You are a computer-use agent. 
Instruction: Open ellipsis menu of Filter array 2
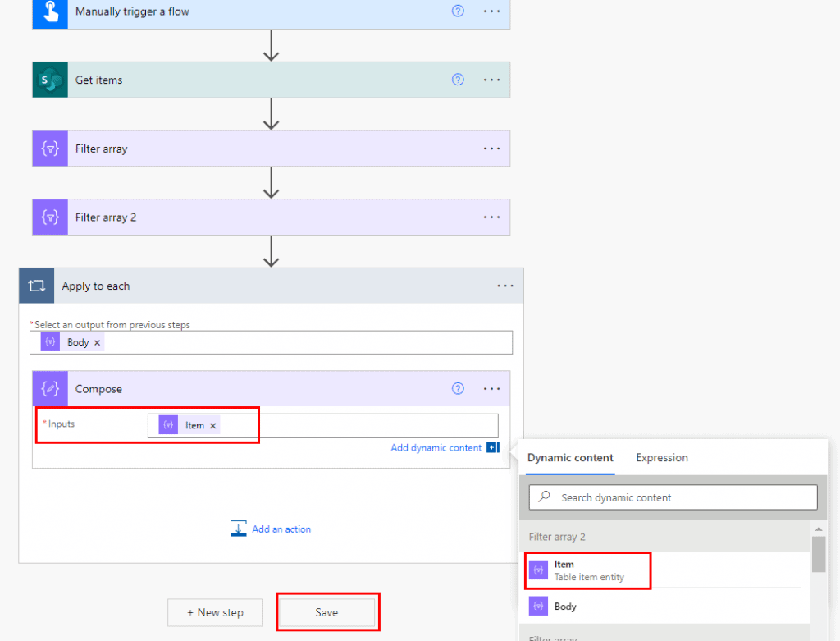tap(492, 217)
